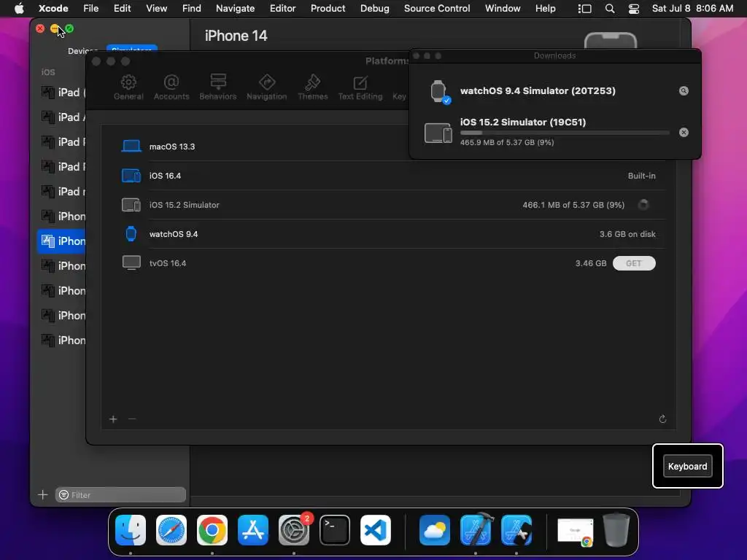The height and width of the screenshot is (560, 747).
Task: Launch Google Chrome from the Dock
Action: coord(212,530)
